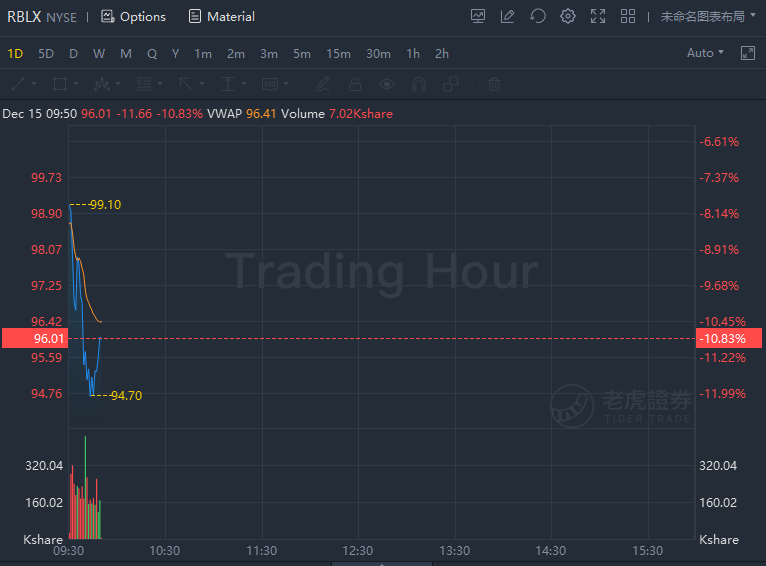This screenshot has height=566, width=766.
Task: Expand the arrow tool dropdown arrow
Action: pos(202,84)
